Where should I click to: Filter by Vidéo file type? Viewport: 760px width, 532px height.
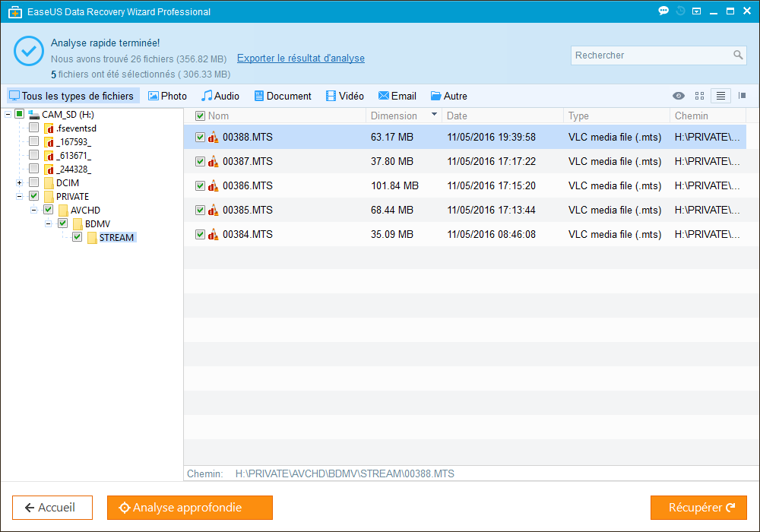[345, 96]
